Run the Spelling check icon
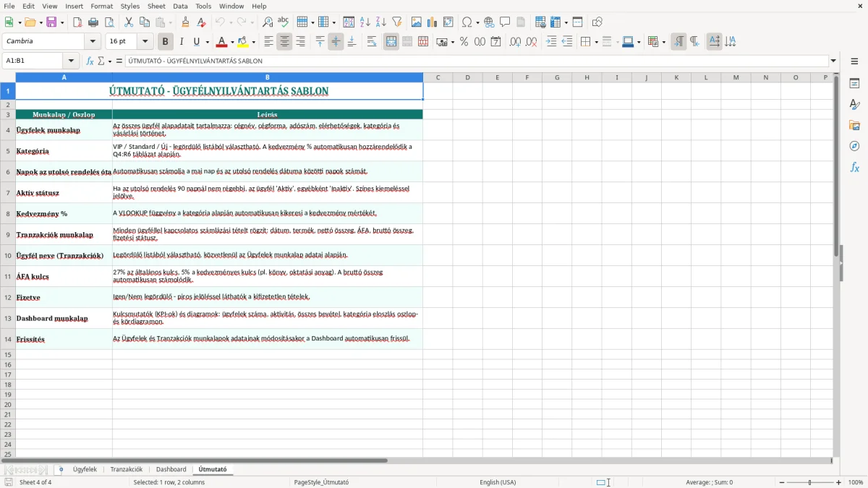The width and height of the screenshot is (868, 488). [284, 22]
